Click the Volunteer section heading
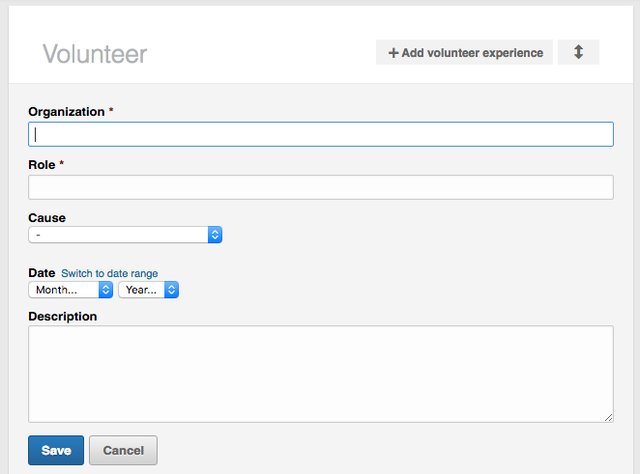 coord(94,54)
